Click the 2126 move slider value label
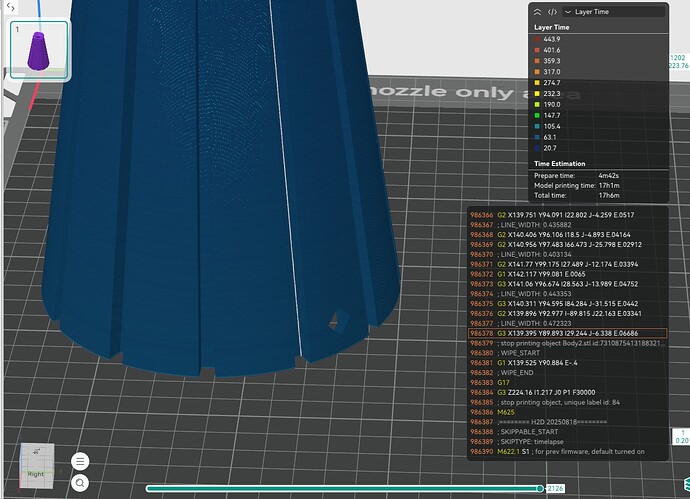The image size is (690, 499). (x=555, y=488)
